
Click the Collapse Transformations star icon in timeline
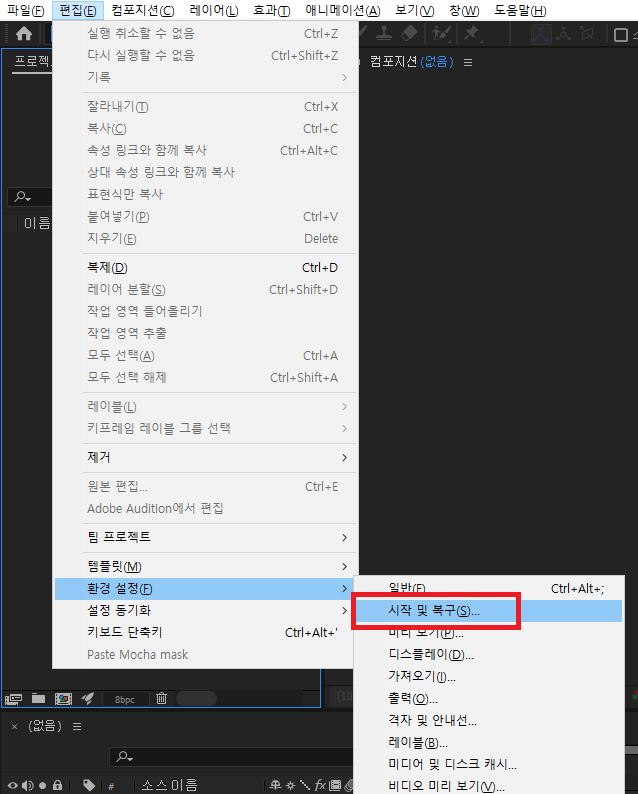[290, 785]
